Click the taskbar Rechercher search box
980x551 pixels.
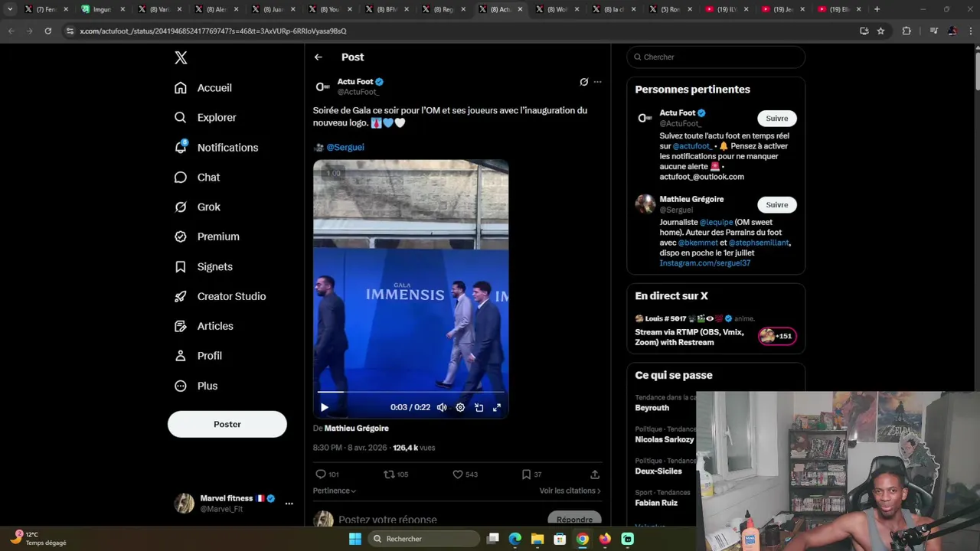[423, 539]
